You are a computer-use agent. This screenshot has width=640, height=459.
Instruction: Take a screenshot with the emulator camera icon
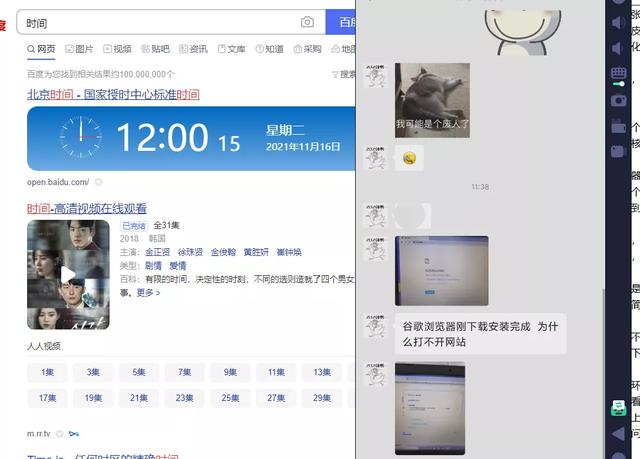(618, 100)
